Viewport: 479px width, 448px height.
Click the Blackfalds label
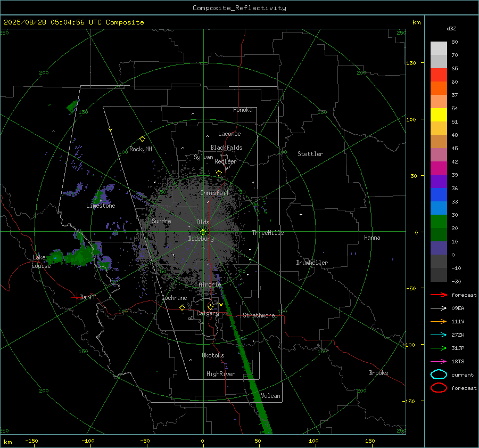click(226, 148)
